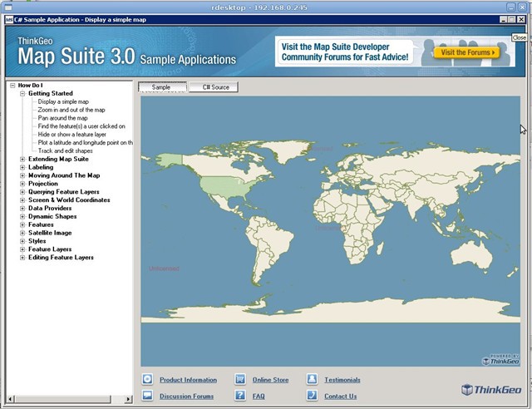
Task: Expand the Moving Around The Map node
Action: pos(22,175)
